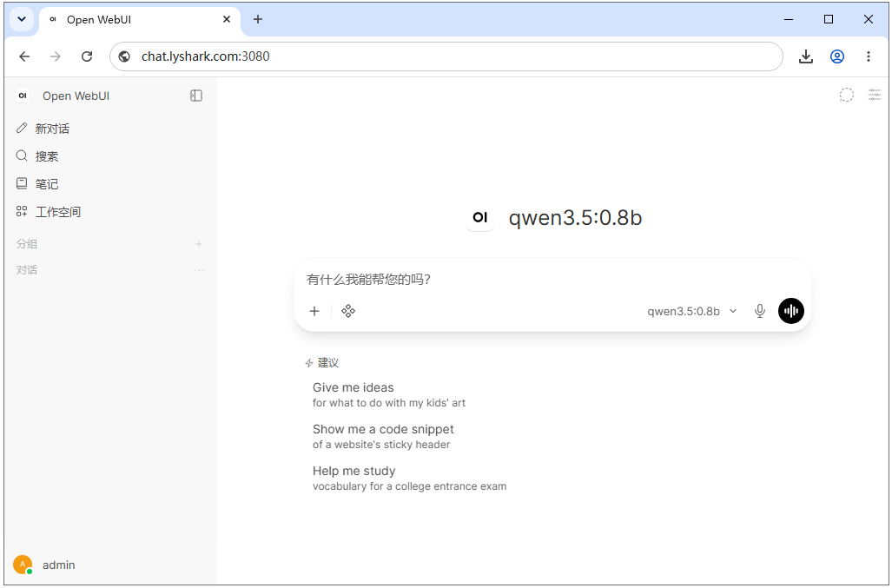Click the Open WebUI sidebar title
The width and height of the screenshot is (892, 588).
coord(76,96)
